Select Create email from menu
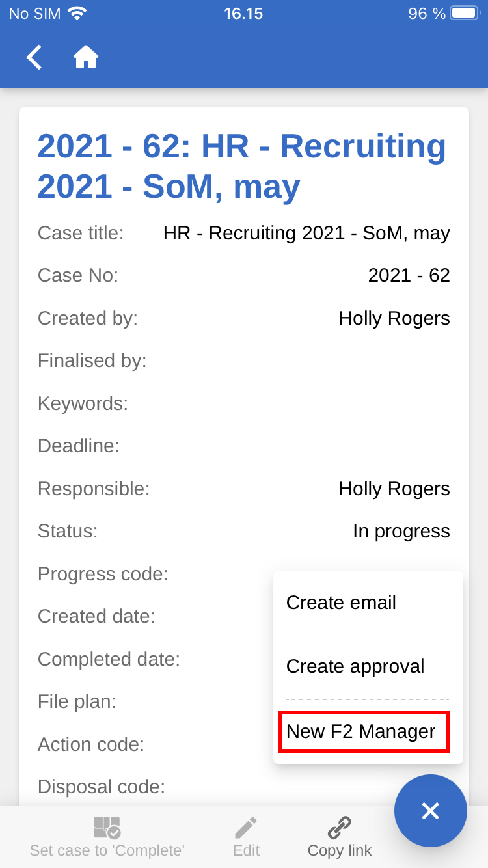 [341, 603]
